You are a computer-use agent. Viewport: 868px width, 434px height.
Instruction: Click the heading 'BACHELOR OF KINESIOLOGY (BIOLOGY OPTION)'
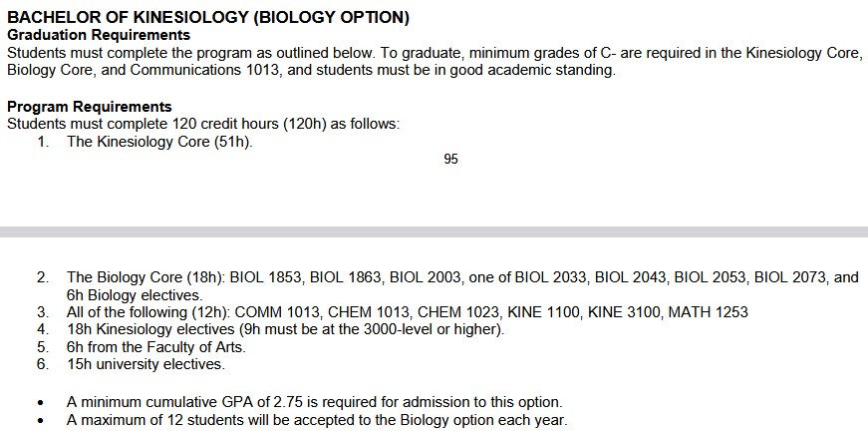pos(208,18)
